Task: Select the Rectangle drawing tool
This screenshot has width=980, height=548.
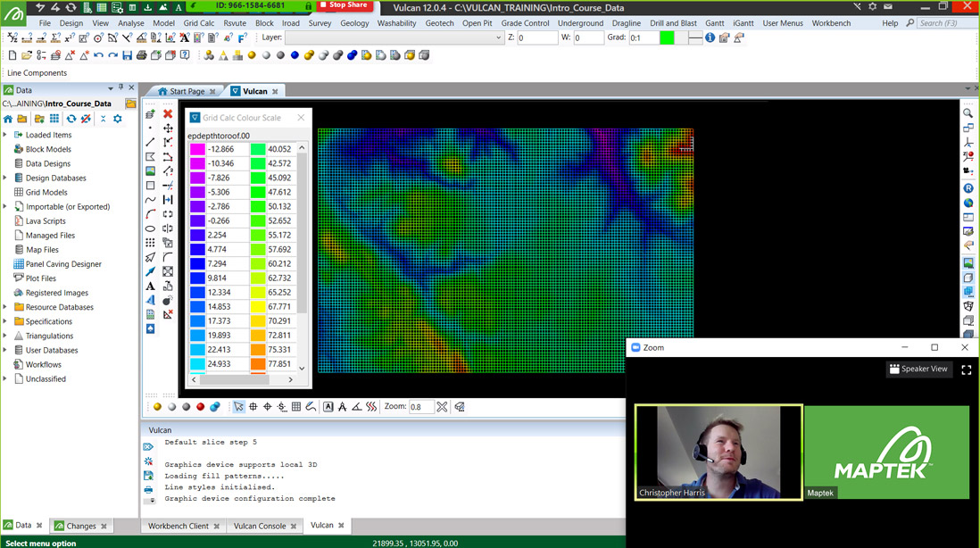Action: click(x=150, y=186)
